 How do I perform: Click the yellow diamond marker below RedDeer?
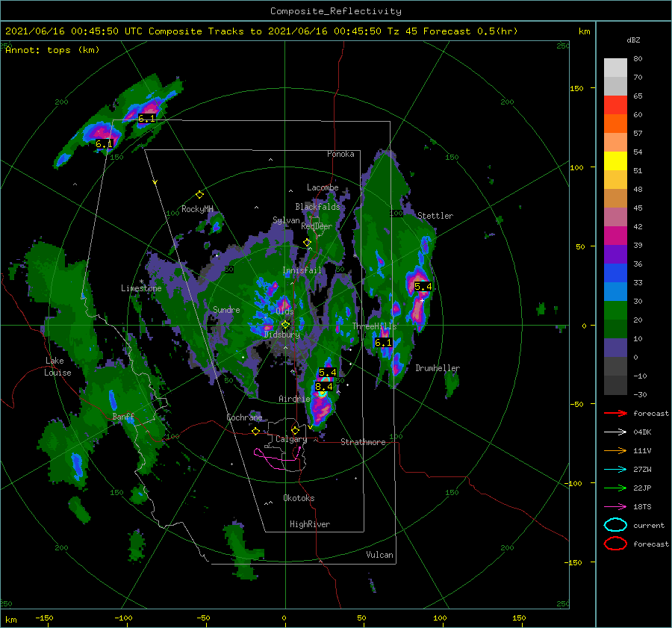[307, 242]
